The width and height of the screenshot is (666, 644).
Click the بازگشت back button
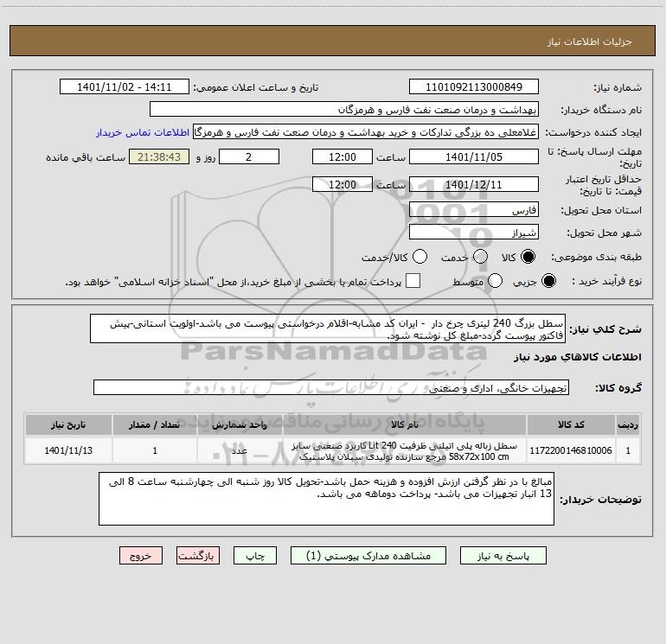(198, 556)
